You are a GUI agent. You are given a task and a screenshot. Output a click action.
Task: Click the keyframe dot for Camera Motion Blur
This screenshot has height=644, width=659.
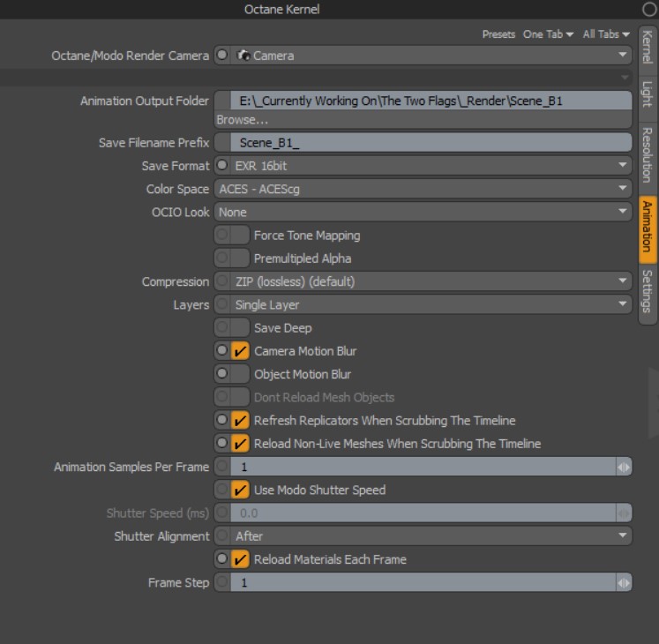(x=221, y=351)
